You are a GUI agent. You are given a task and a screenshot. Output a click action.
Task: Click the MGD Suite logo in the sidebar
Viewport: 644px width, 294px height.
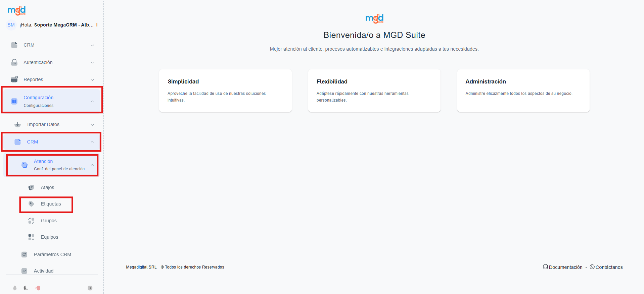click(16, 11)
